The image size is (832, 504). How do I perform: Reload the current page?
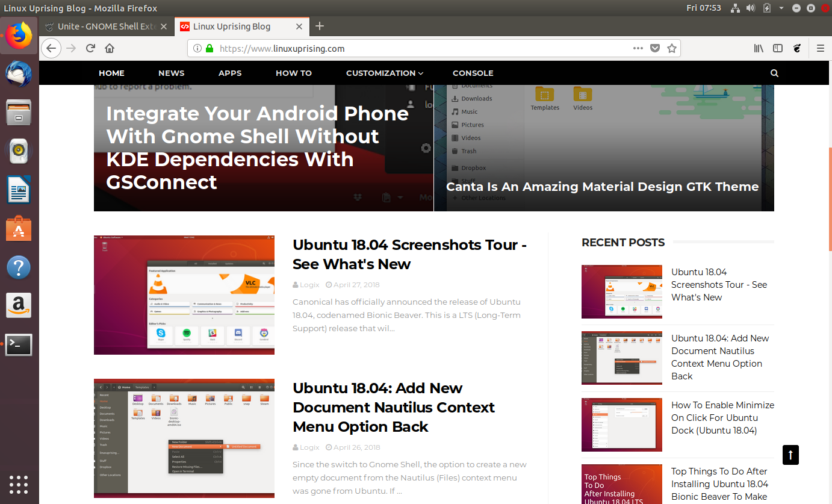(90, 48)
